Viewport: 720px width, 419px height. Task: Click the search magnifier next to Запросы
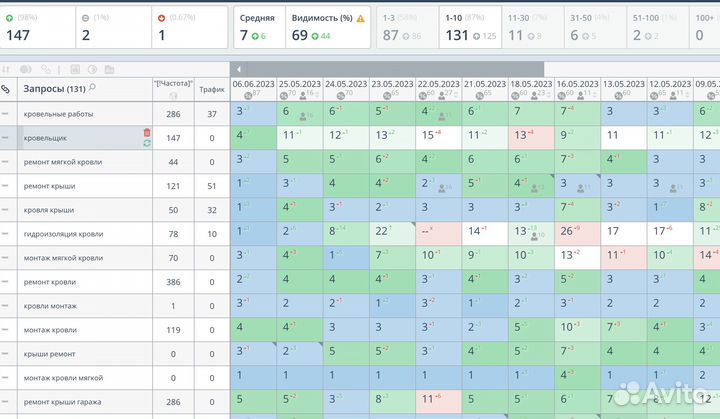[x=93, y=88]
